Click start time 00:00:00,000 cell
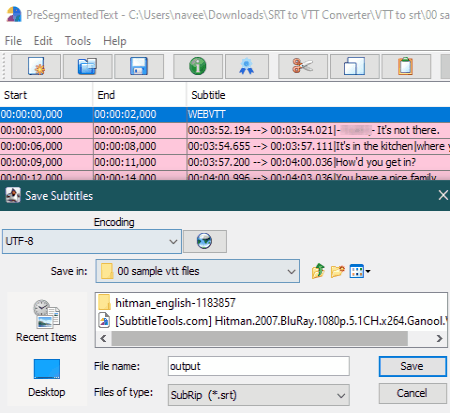 tap(46, 114)
